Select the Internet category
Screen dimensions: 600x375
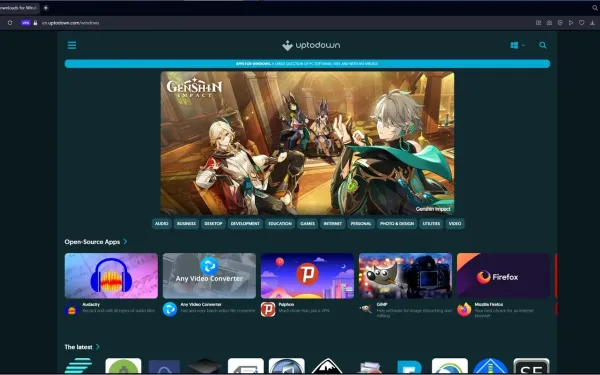pyautogui.click(x=333, y=223)
